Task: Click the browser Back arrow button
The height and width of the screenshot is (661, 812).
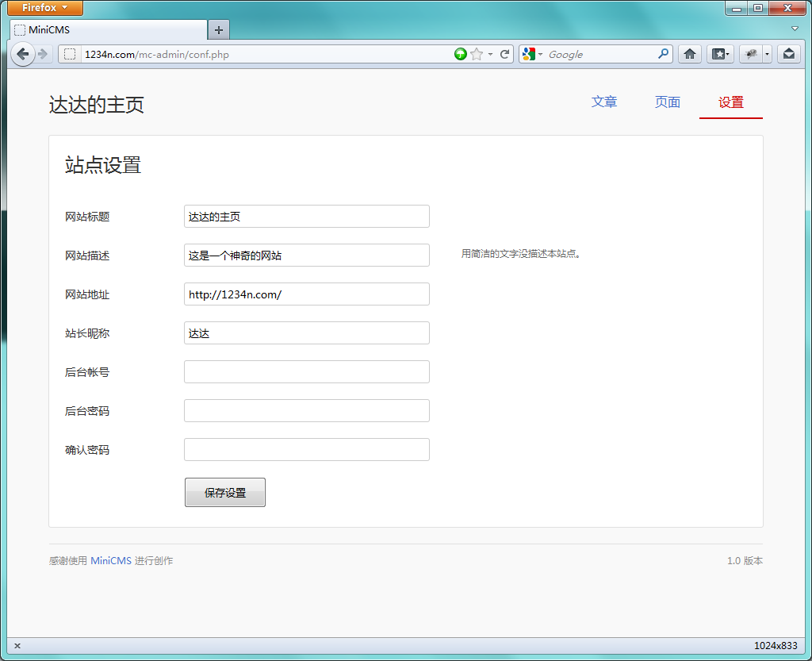Action: [x=23, y=54]
